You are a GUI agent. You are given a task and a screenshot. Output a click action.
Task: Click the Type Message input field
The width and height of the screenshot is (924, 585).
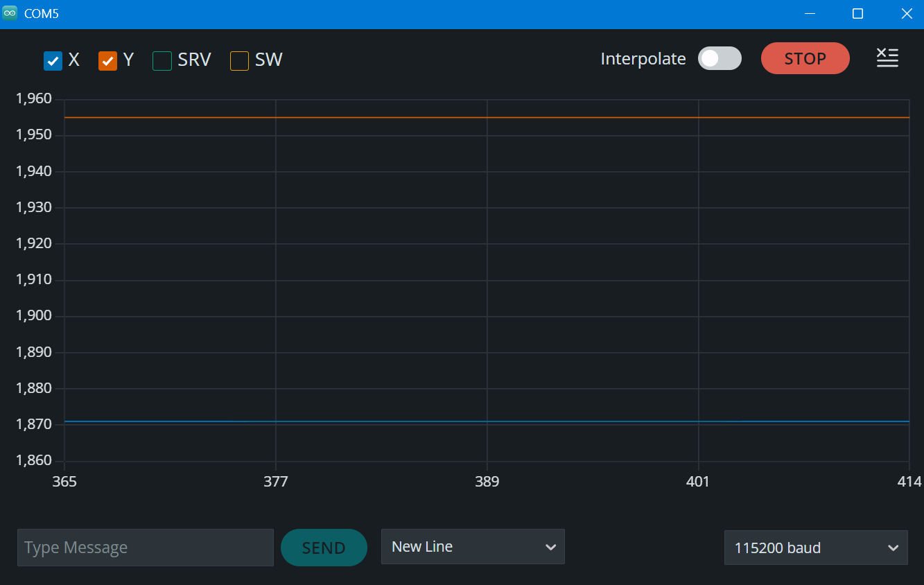tap(146, 548)
